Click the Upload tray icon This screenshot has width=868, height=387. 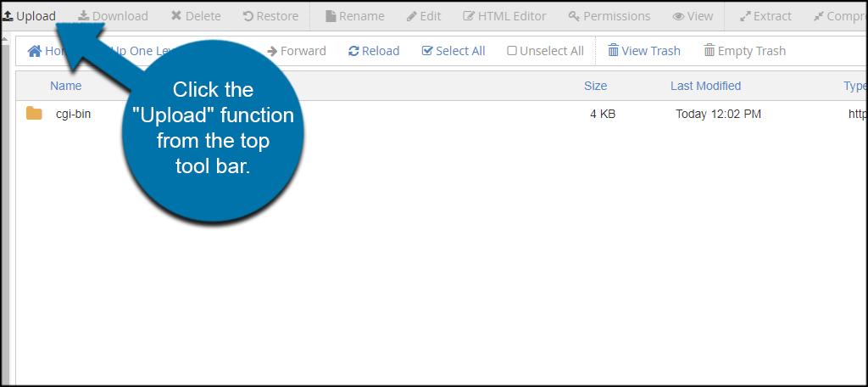click(x=8, y=17)
